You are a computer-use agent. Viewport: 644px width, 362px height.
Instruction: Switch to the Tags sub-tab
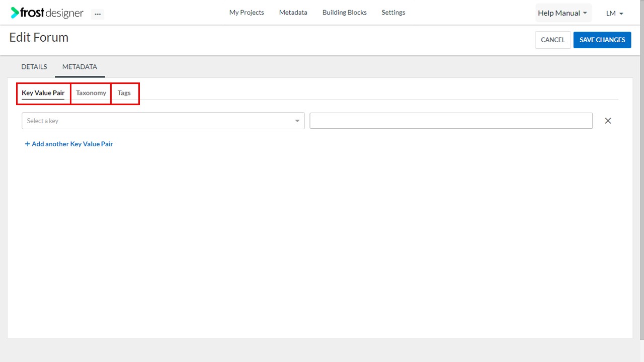click(124, 93)
